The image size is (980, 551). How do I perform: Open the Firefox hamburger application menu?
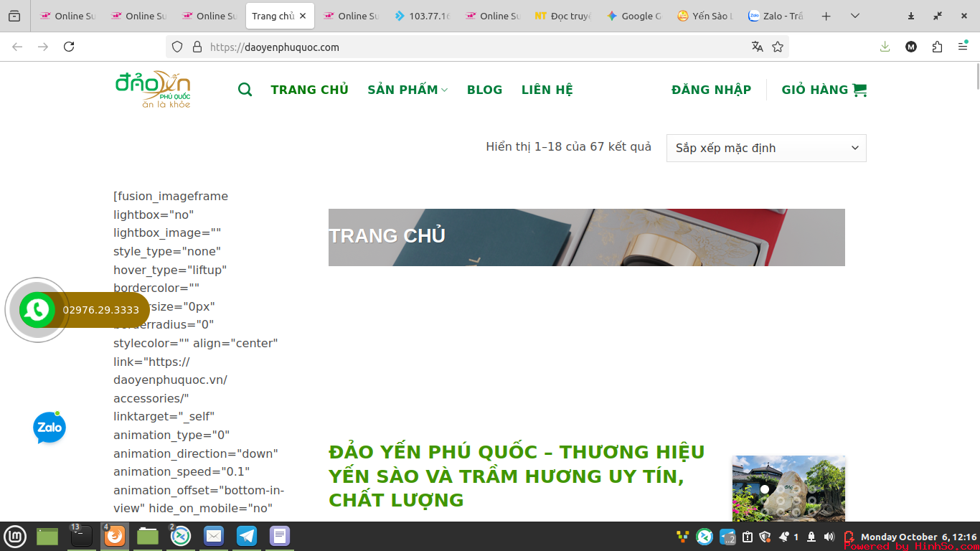click(x=963, y=47)
